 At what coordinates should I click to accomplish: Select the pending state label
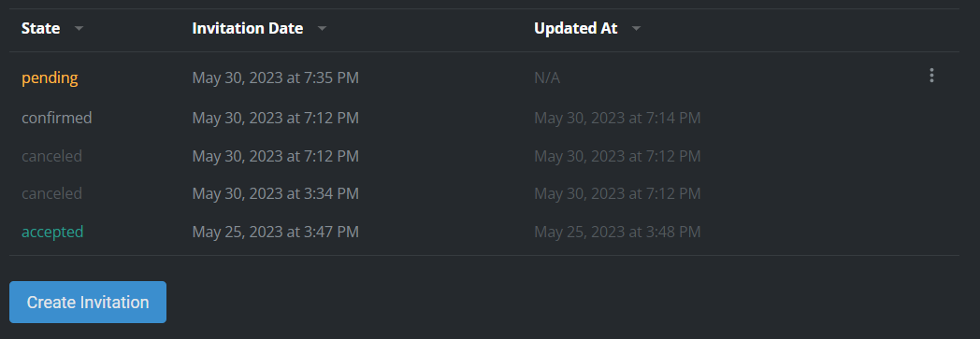[x=50, y=78]
